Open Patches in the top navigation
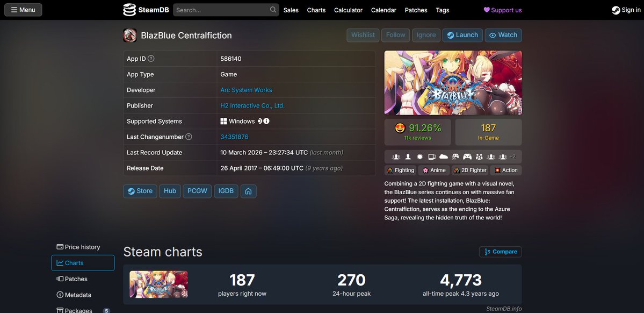The width and height of the screenshot is (644, 313). click(x=416, y=10)
